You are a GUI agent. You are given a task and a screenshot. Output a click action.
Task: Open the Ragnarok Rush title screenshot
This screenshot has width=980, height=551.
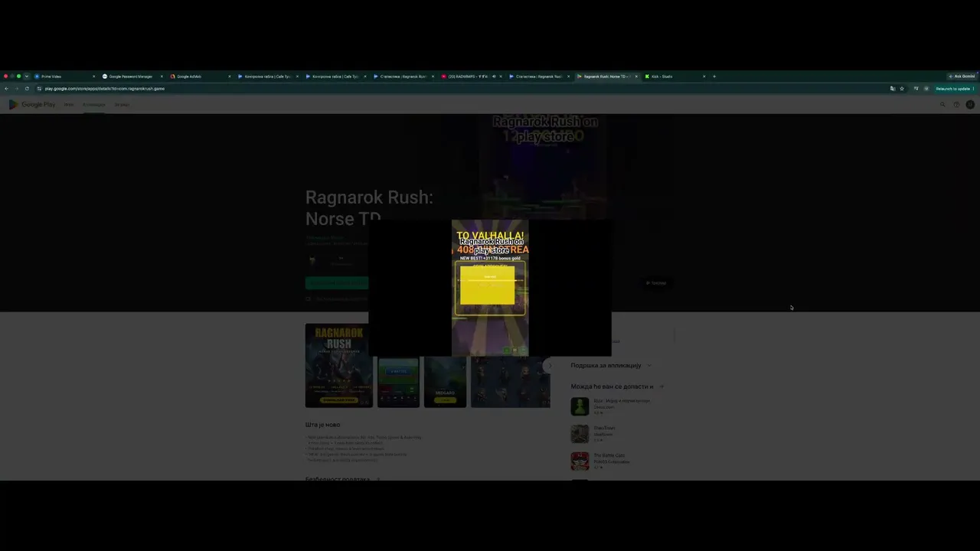click(x=339, y=366)
